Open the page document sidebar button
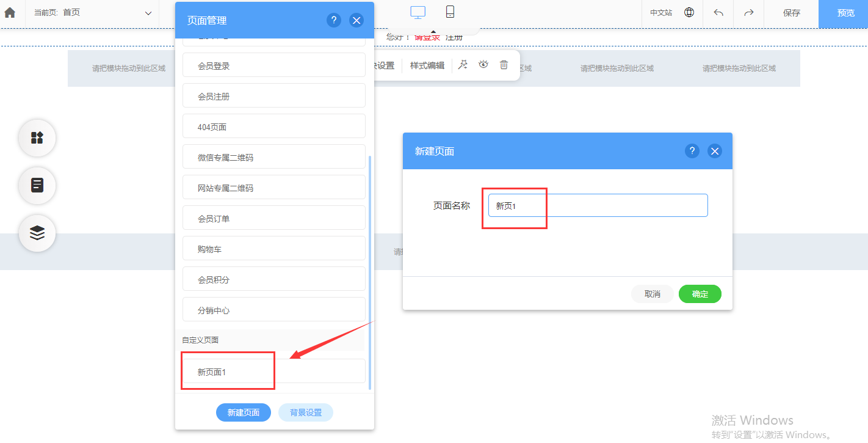Image resolution: width=868 pixels, height=443 pixels. point(37,185)
